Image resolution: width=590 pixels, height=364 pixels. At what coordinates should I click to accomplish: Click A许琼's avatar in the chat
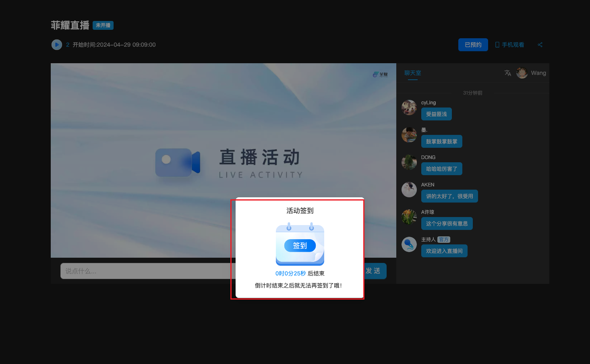[x=409, y=217]
